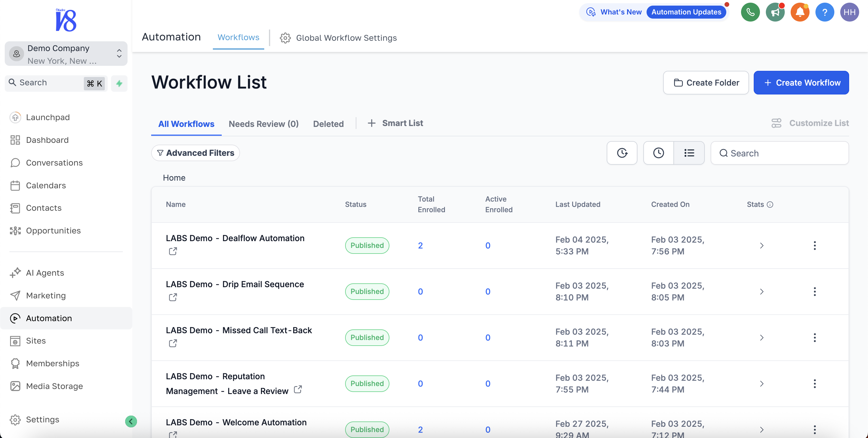Expand stats chevron for Missed Call Text-Back
Image resolution: width=868 pixels, height=438 pixels.
pos(761,338)
